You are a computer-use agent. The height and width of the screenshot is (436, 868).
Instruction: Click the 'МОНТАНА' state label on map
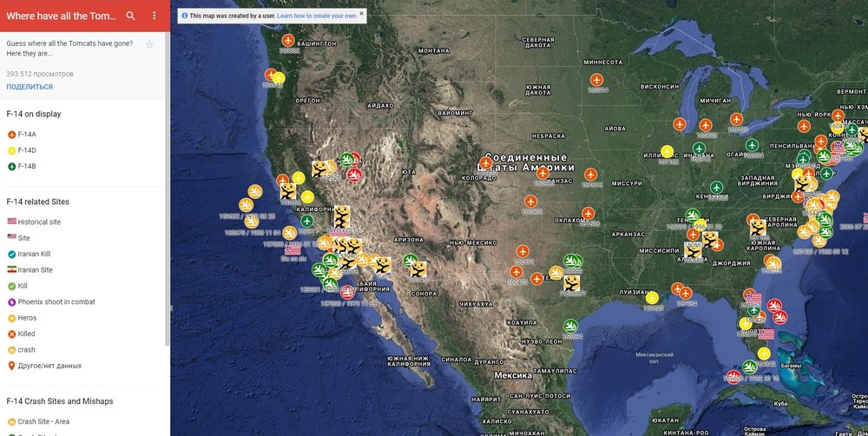point(433,50)
